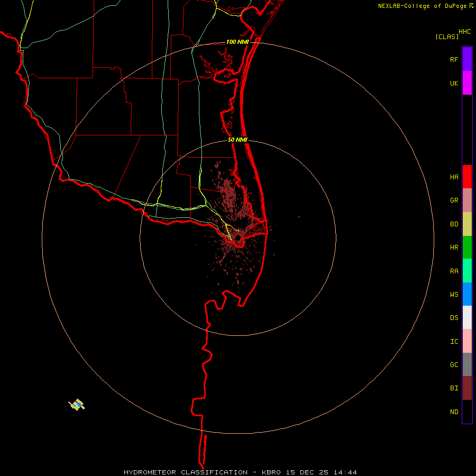Viewport: 476px width, 476px height.
Task: Click the Hydrometeor Classification KBRO timestamp caption
Action: pyautogui.click(x=240, y=472)
